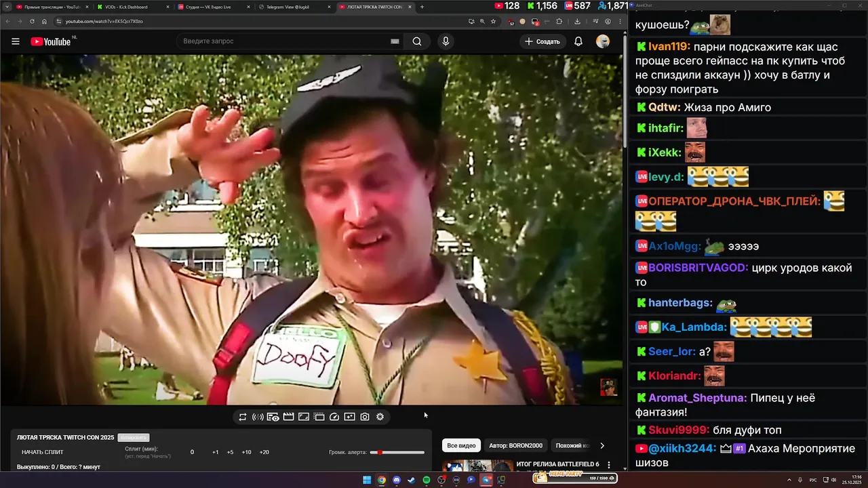Click the 'Создать' create button
The height and width of the screenshot is (488, 868).
point(542,41)
